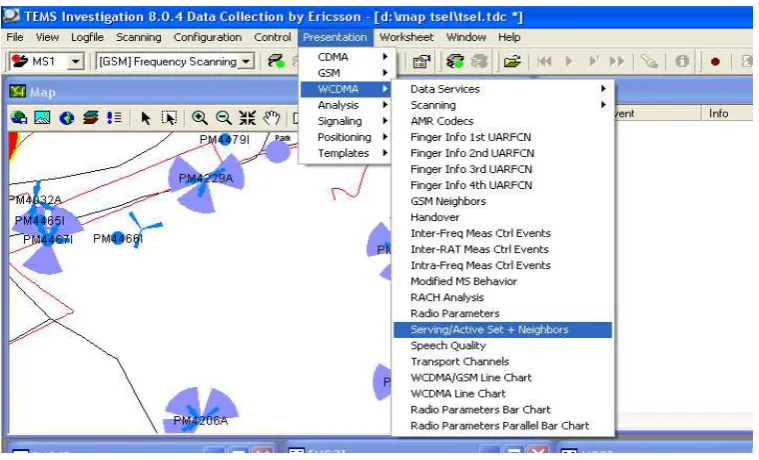Expand the Templates submenu

346,153
